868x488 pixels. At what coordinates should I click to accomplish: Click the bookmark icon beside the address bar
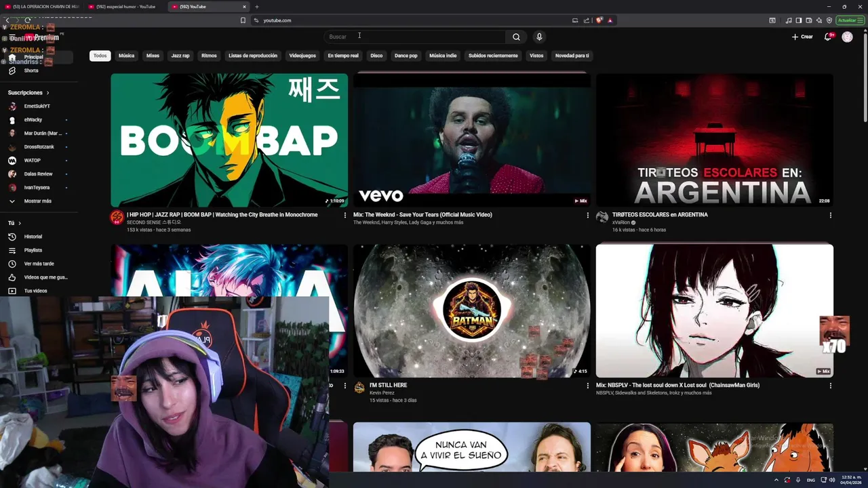(243, 20)
